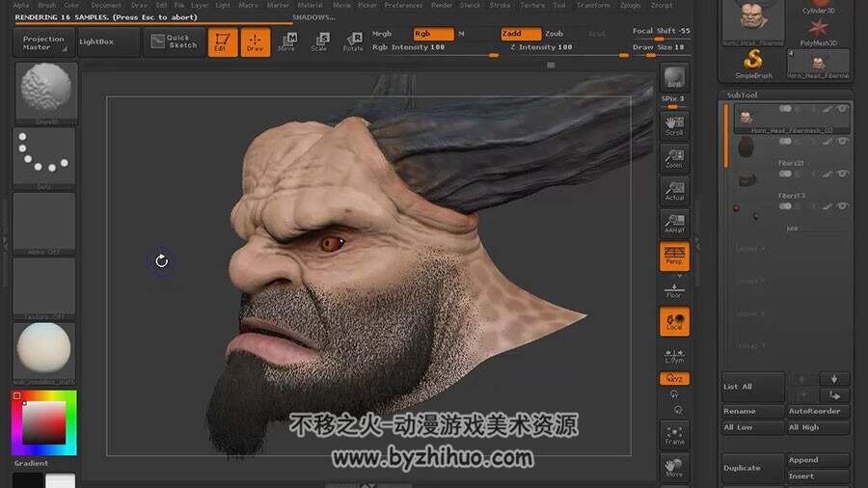The width and height of the screenshot is (868, 488).
Task: Click the AAHalf zoom icon
Action: coord(674,224)
